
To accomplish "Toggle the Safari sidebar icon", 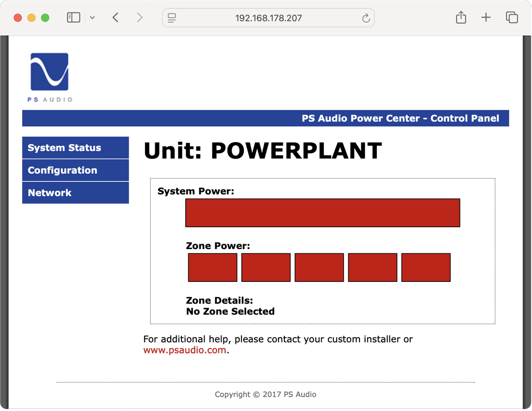I will [x=74, y=17].
